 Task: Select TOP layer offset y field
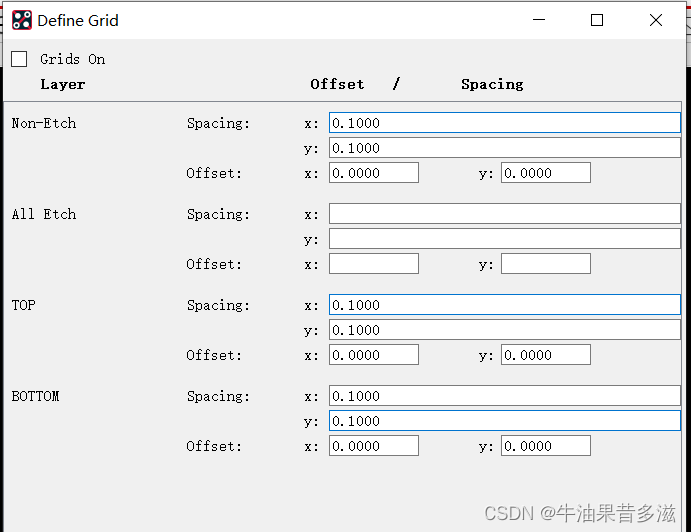pyautogui.click(x=545, y=355)
